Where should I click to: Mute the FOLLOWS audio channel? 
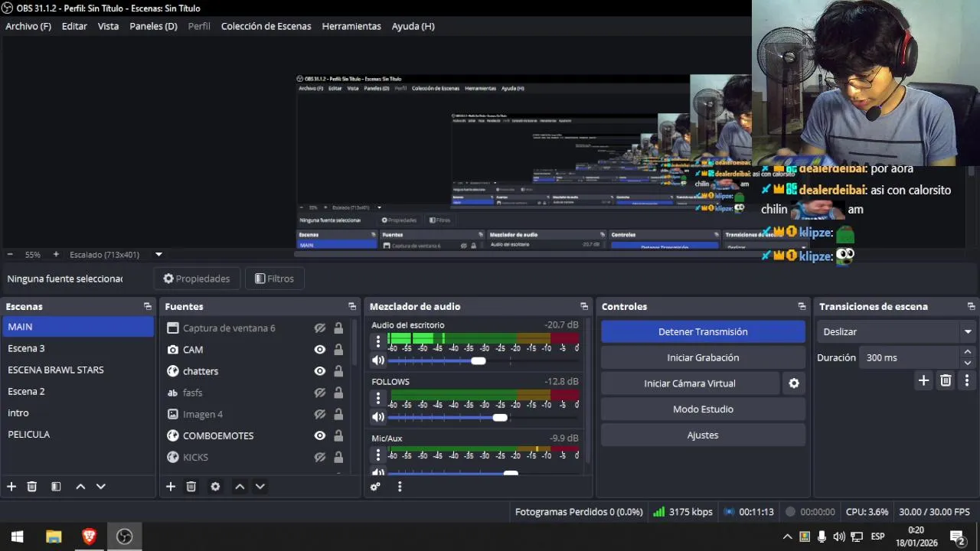378,417
